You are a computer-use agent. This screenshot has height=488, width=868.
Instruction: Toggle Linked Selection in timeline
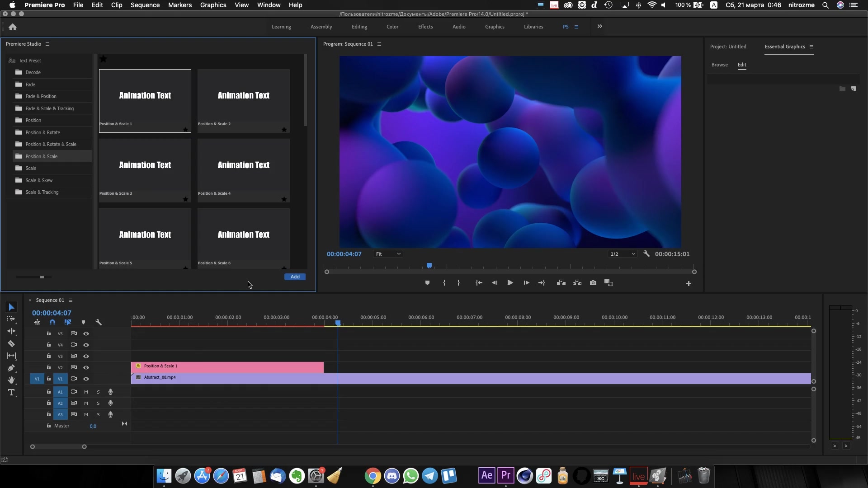(x=68, y=322)
